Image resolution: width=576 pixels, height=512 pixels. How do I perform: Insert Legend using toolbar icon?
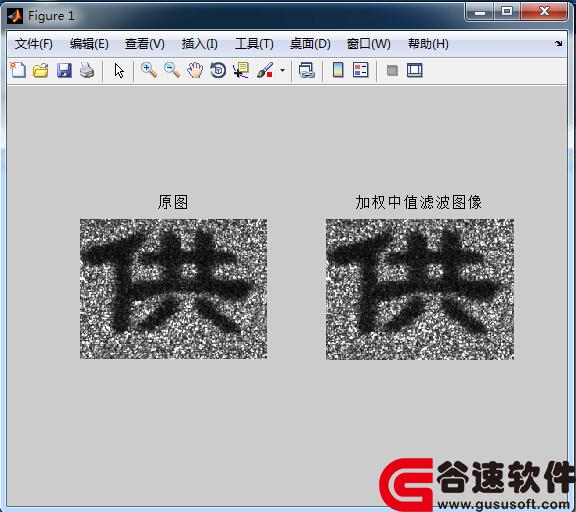point(360,70)
